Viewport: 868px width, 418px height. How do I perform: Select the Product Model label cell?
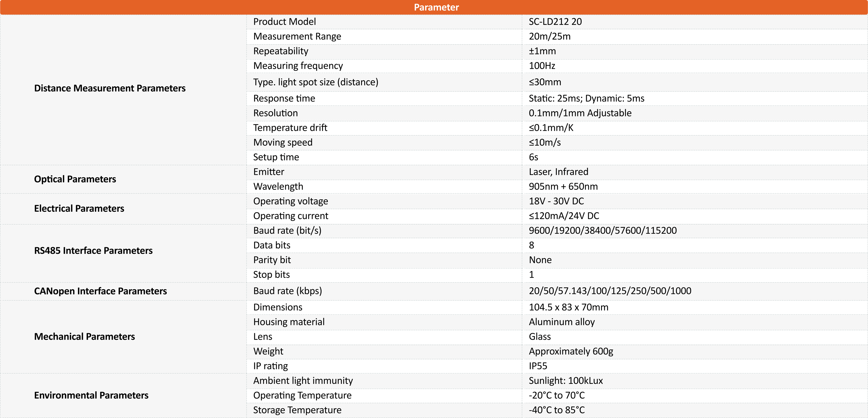coord(284,21)
